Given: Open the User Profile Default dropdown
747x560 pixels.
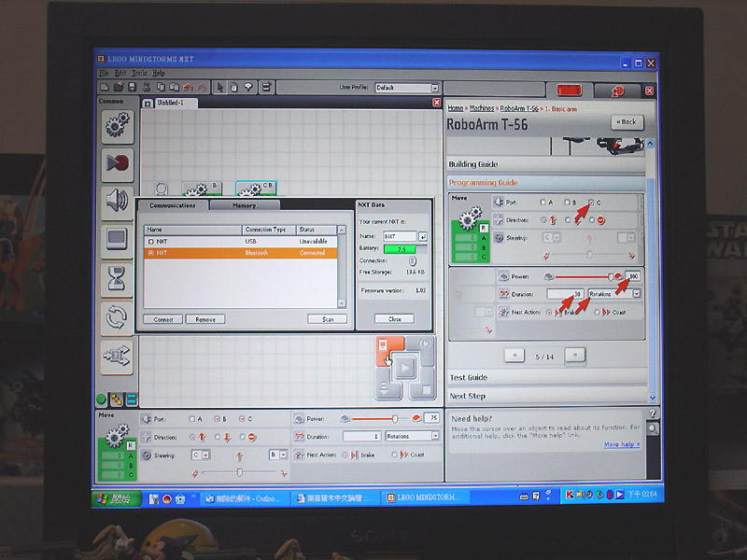Looking at the screenshot, I should pos(406,88).
